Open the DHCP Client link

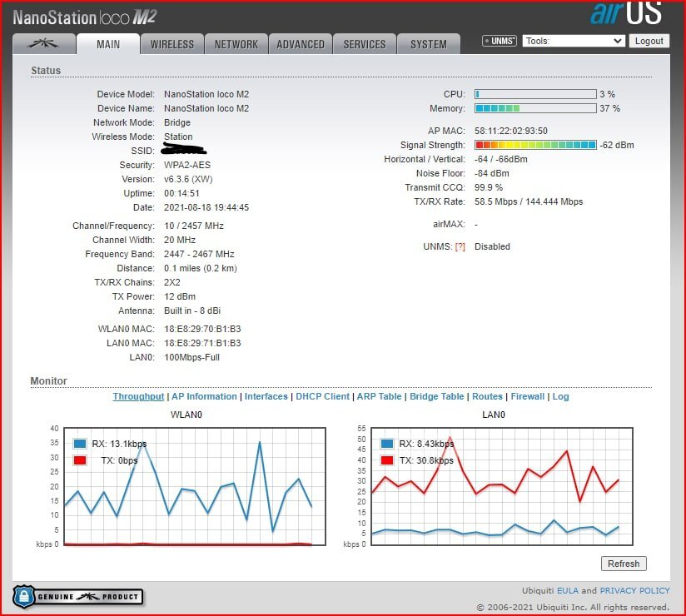[x=322, y=396]
